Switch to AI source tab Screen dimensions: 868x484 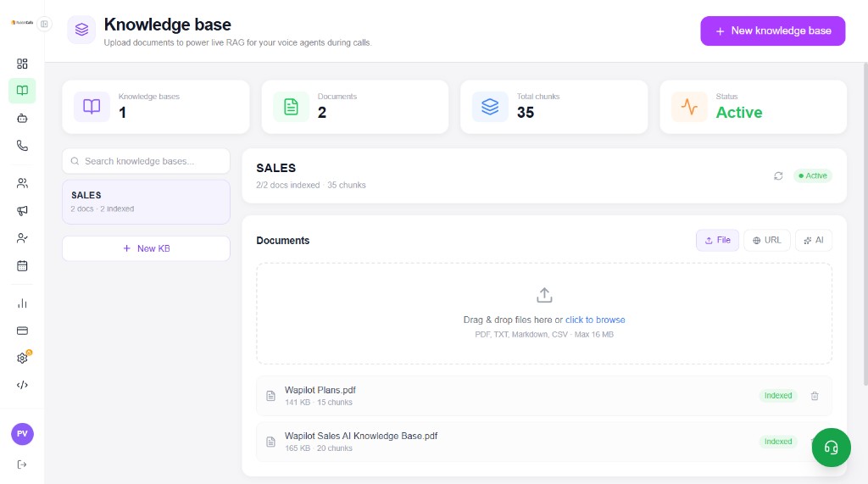[814, 241]
